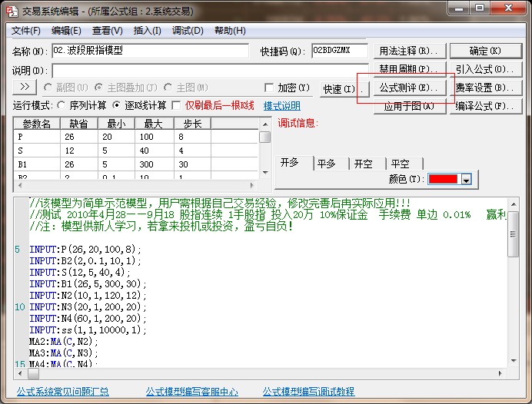Open the 文件(F) menu
Screen dimensions: 532x404
26,31
